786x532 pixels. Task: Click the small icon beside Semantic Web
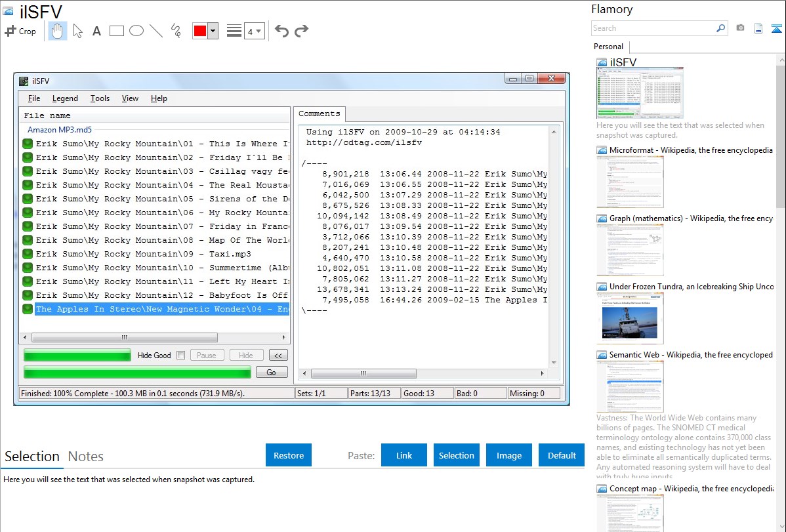tap(602, 355)
